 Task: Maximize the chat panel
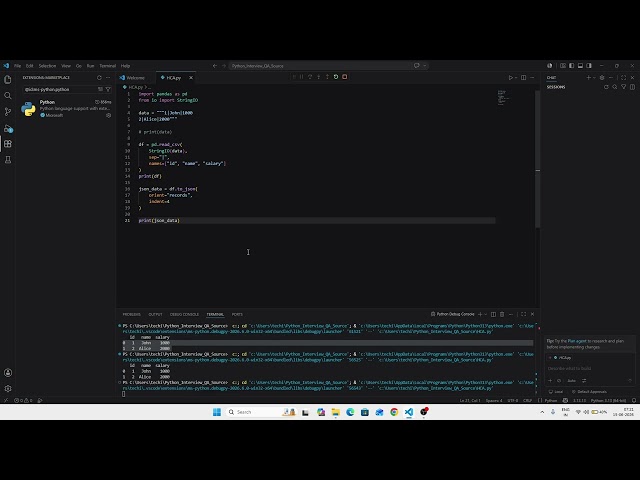click(x=624, y=78)
